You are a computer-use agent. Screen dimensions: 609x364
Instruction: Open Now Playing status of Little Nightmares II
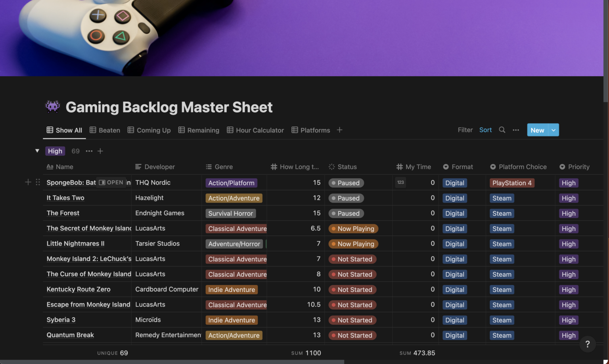pos(353,244)
